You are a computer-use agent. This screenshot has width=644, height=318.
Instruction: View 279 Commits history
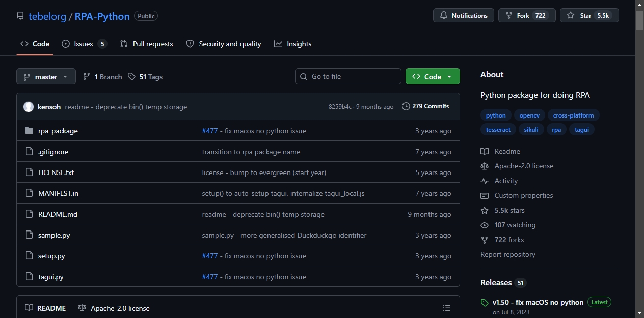(x=425, y=106)
